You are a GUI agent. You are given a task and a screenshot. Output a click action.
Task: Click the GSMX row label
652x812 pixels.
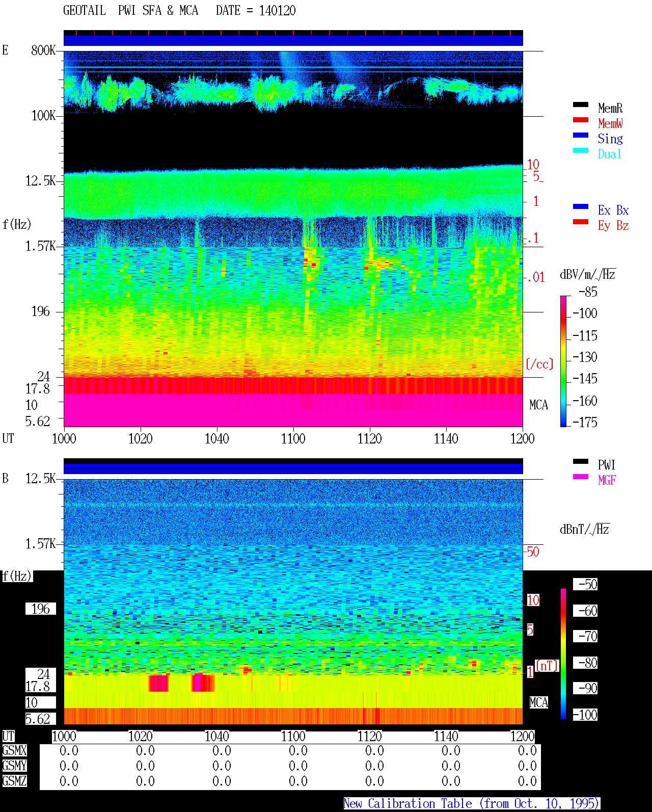[x=14, y=751]
